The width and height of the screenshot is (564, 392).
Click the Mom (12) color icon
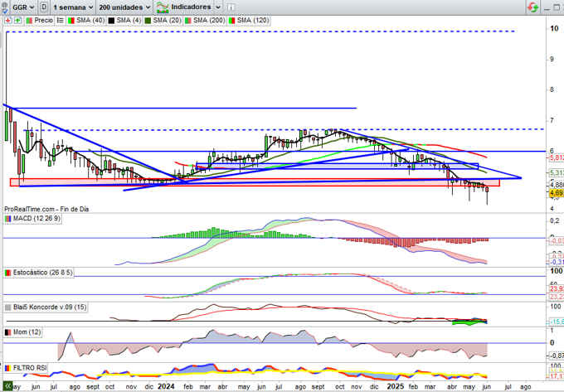8,332
